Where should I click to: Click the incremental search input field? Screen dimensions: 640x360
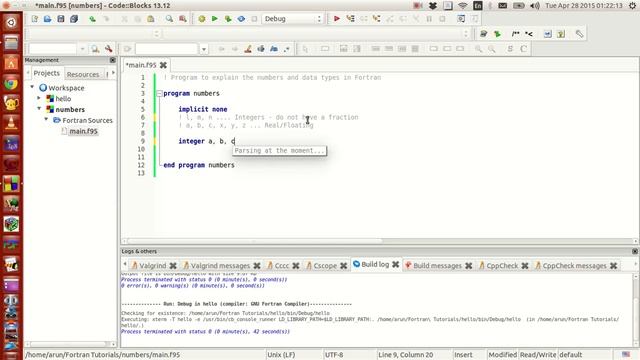click(x=167, y=49)
